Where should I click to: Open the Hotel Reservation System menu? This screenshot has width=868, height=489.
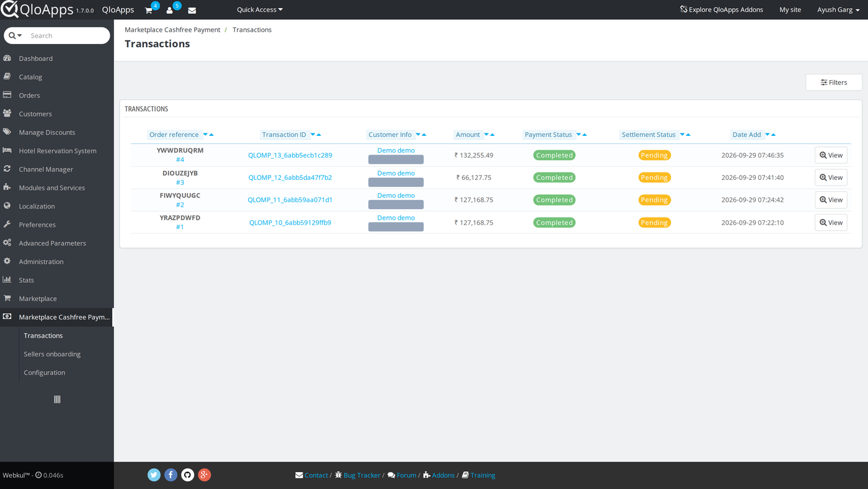(57, 151)
